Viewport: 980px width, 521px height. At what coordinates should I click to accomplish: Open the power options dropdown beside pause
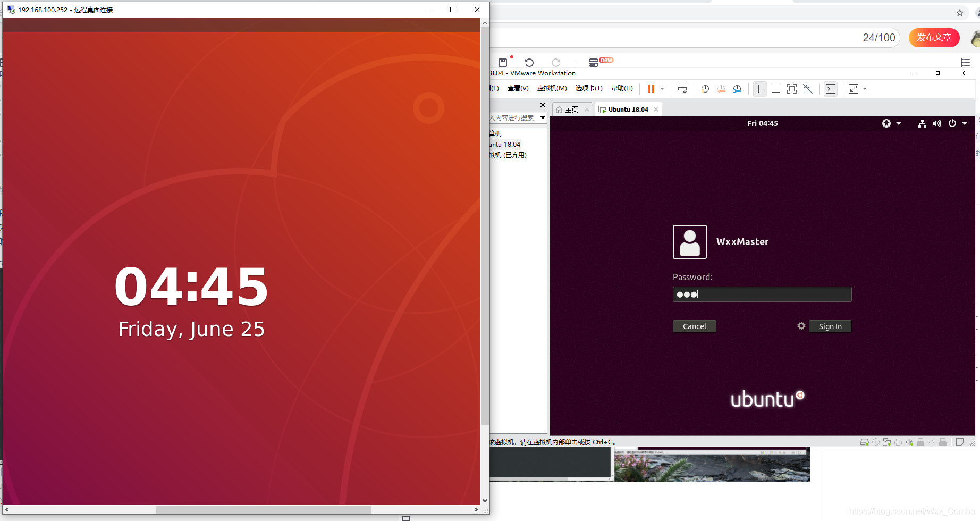(662, 89)
